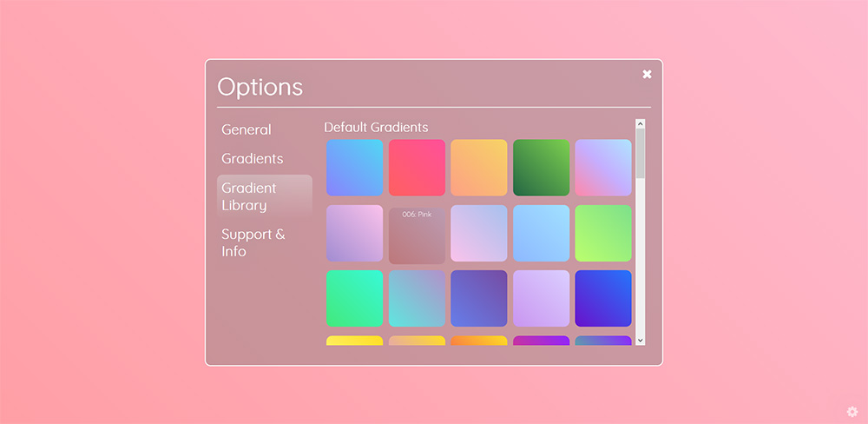Switch to the Gradients tab

253,158
